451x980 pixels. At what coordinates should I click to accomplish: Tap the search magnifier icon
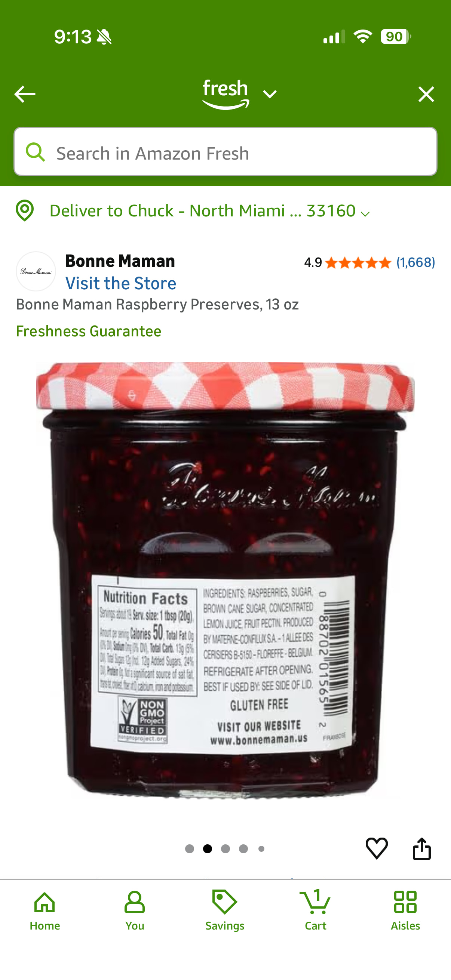click(36, 152)
